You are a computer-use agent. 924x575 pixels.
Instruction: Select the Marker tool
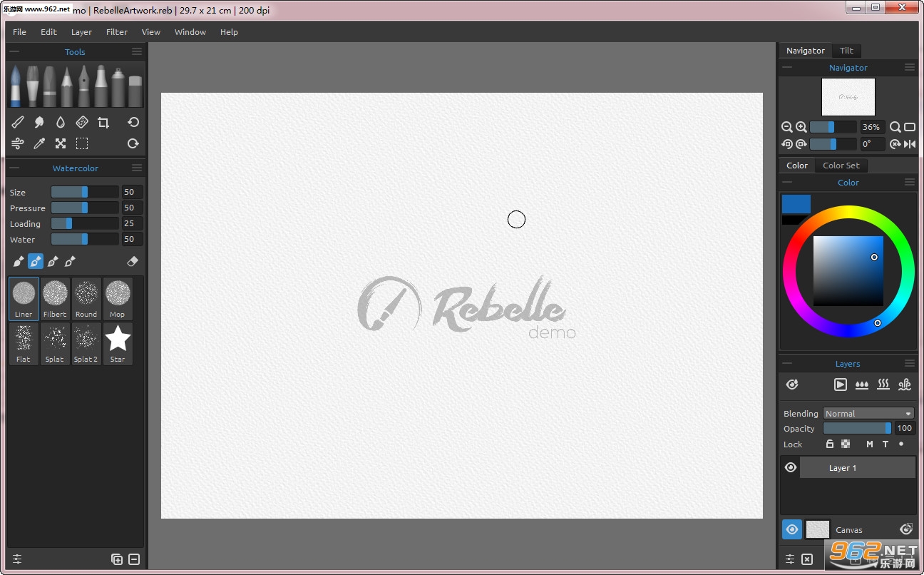[101, 86]
